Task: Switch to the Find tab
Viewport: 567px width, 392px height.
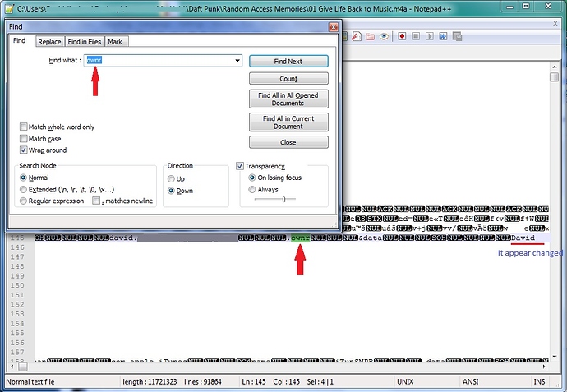Action: coord(20,40)
